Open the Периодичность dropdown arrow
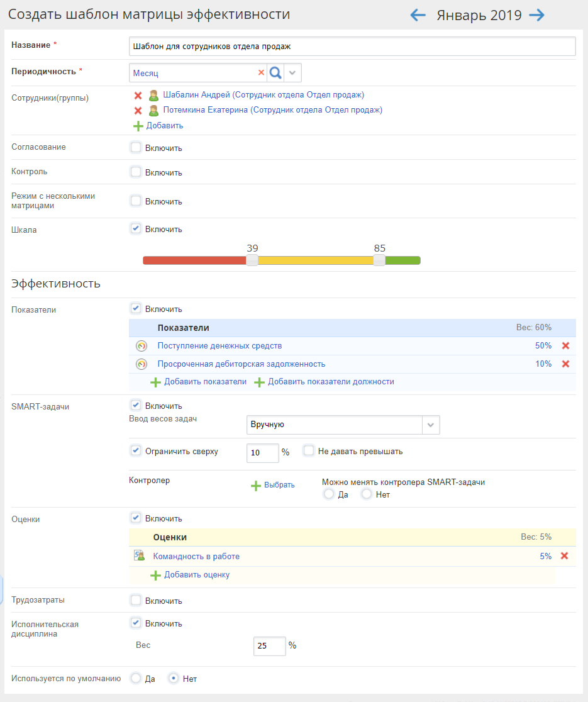This screenshot has width=588, height=702. coord(292,73)
